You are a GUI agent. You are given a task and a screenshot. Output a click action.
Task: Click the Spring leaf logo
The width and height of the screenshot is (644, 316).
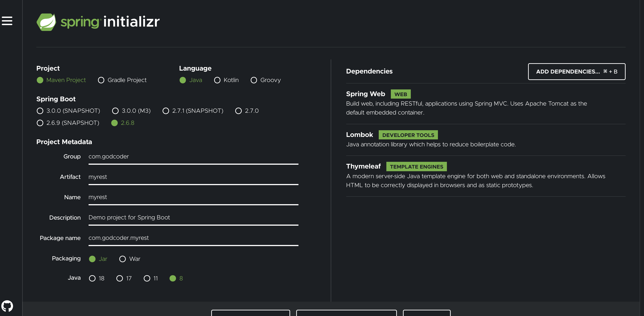point(46,22)
